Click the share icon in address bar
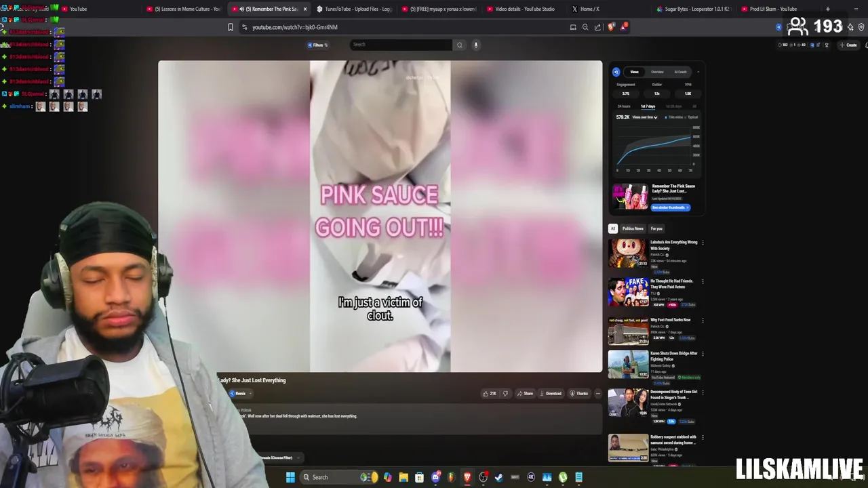 pyautogui.click(x=597, y=27)
